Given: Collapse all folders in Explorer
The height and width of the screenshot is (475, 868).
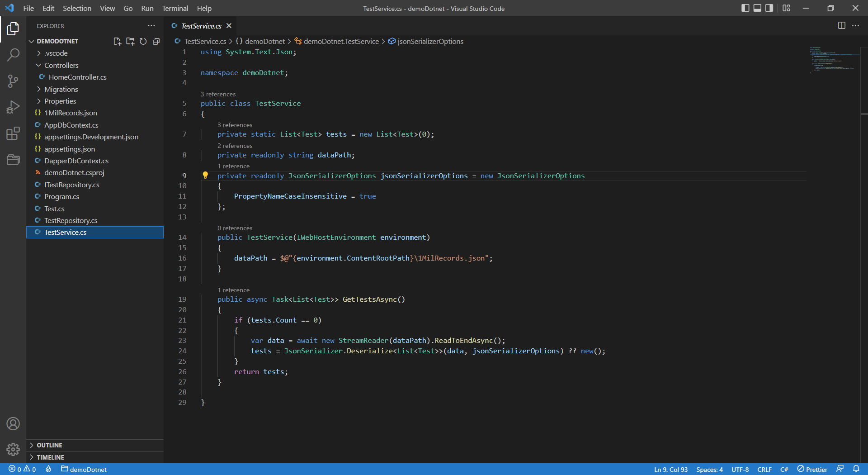Looking at the screenshot, I should (156, 41).
